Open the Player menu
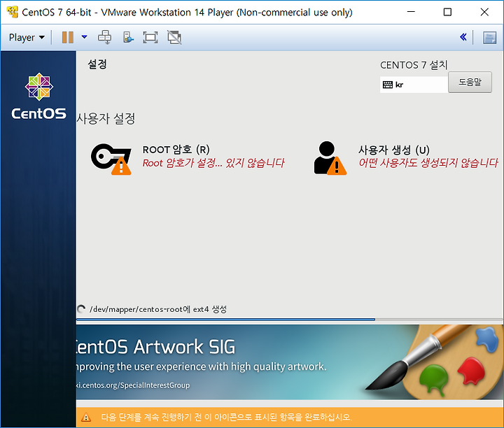 [27, 38]
